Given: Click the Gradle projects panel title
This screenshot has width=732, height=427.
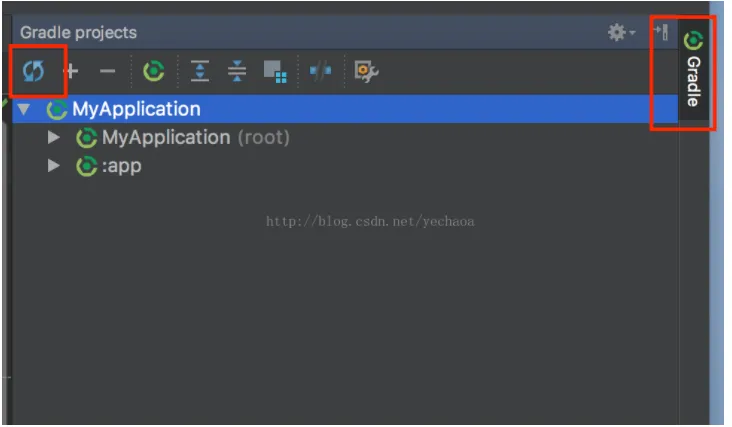Looking at the screenshot, I should click(x=78, y=33).
